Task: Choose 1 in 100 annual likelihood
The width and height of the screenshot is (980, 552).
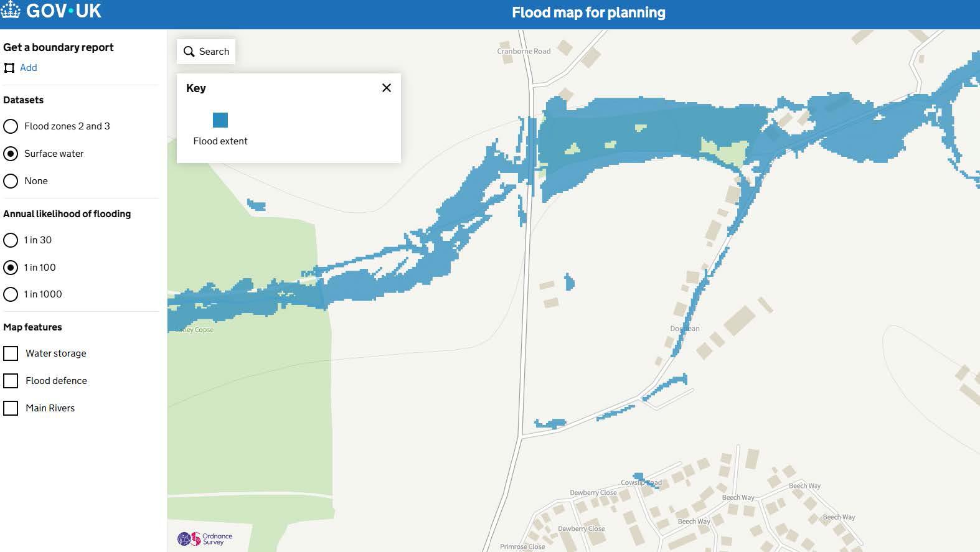Action: (11, 268)
